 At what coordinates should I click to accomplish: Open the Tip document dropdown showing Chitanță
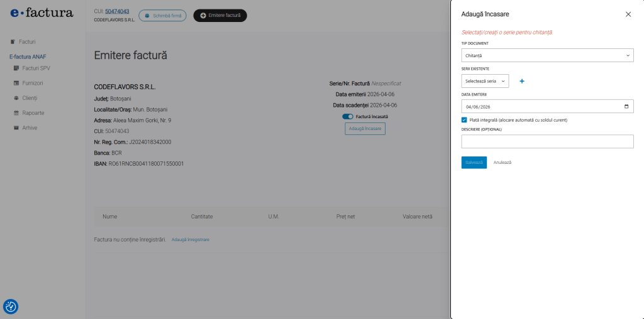click(548, 55)
